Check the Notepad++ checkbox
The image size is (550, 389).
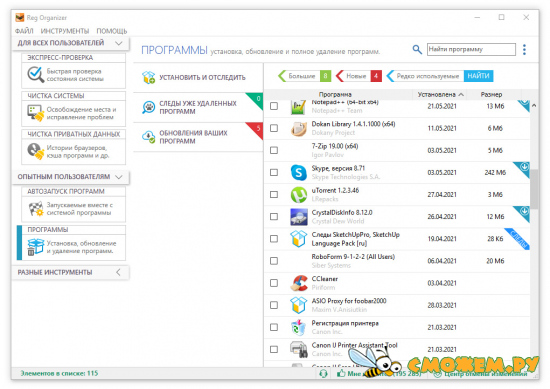(274, 106)
